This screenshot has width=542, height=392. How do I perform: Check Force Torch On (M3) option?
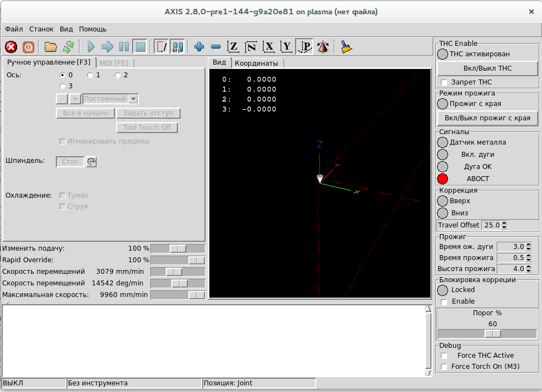click(x=444, y=367)
